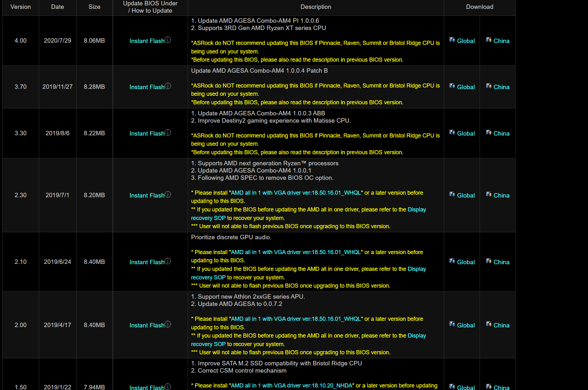This screenshot has height=390, width=588.
Task: Download version 2.10 Global BIOS
Action: 466,262
